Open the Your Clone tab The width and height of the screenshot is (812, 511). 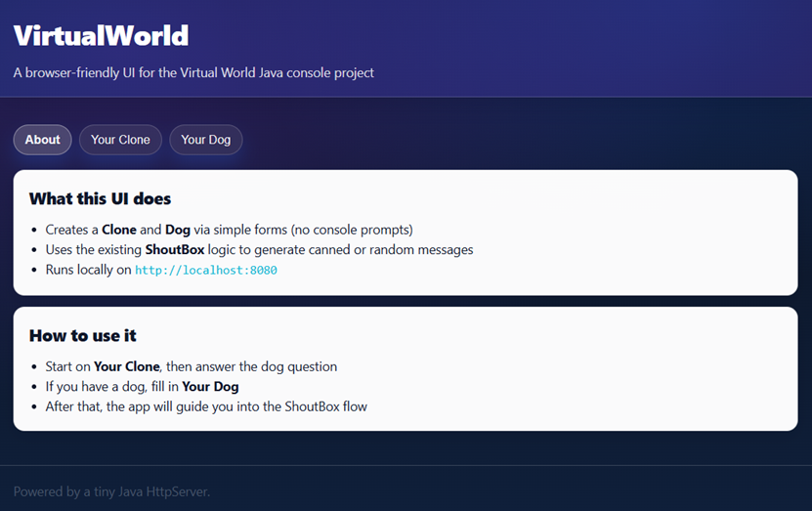120,140
